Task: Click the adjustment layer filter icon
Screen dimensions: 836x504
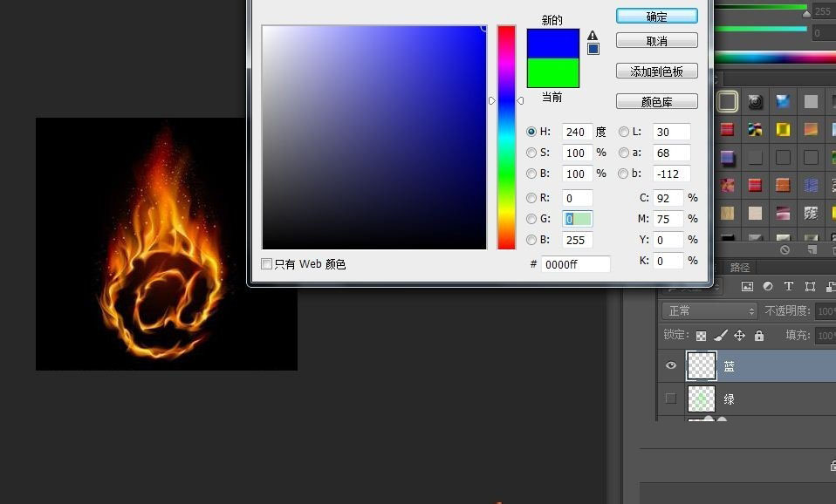Action: [x=768, y=286]
